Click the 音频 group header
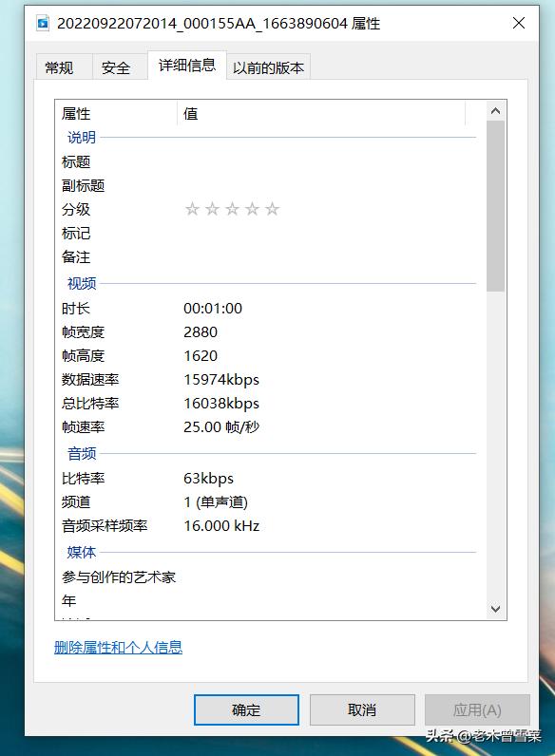The height and width of the screenshot is (756, 555). [x=82, y=454]
